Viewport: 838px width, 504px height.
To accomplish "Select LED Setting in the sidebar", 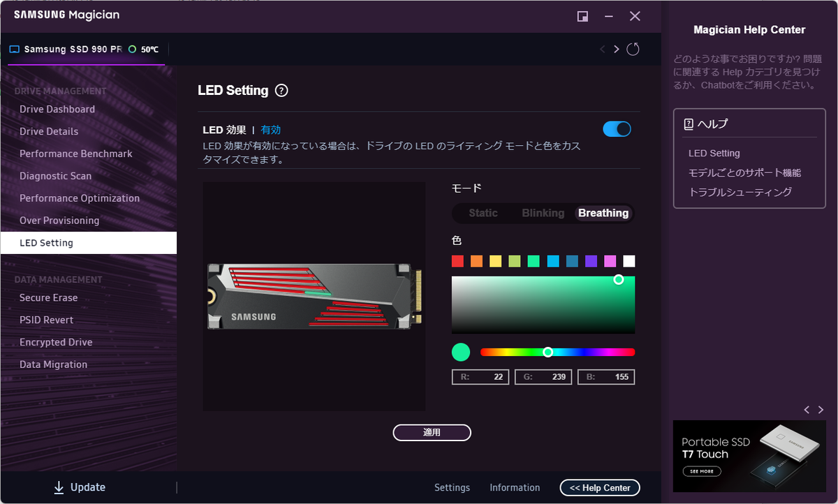I will coord(89,243).
